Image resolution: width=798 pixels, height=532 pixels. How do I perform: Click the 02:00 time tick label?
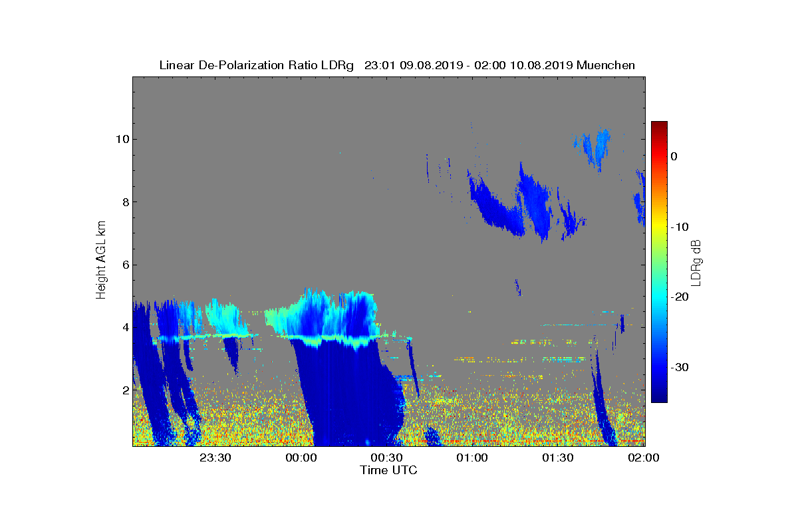click(644, 458)
